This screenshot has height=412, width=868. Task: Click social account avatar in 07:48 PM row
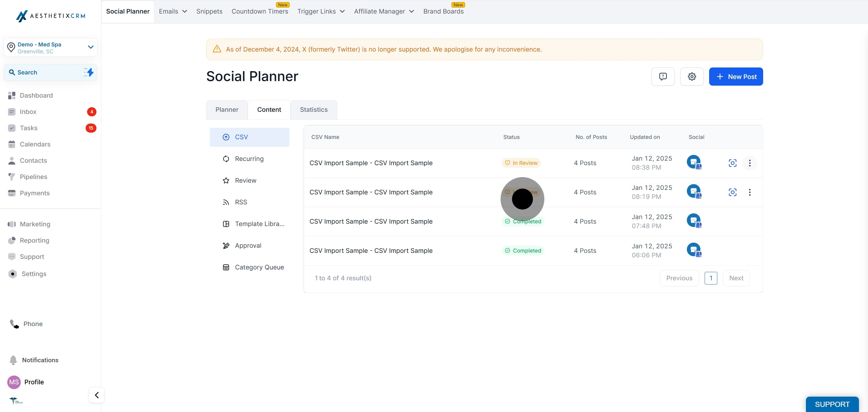pos(694,221)
